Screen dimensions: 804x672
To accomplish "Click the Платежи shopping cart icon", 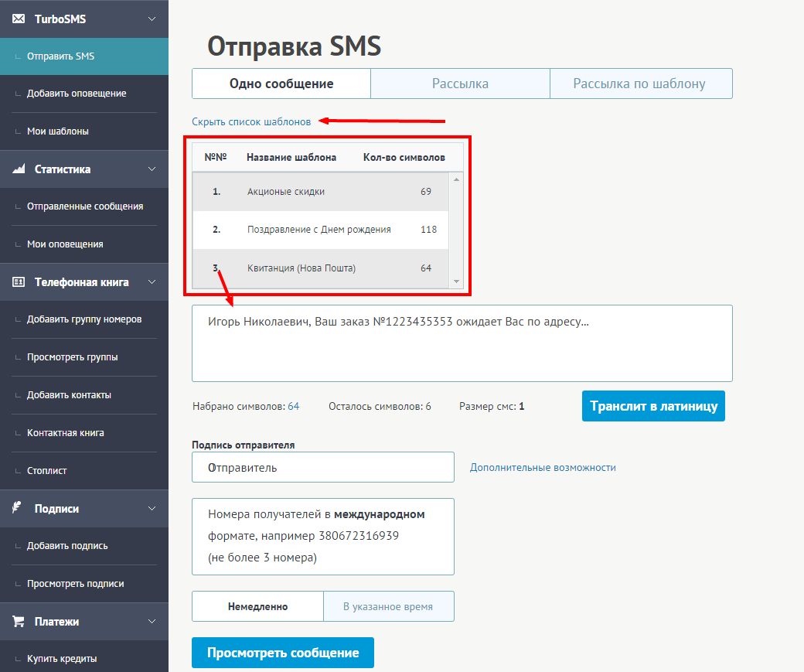I will [19, 621].
